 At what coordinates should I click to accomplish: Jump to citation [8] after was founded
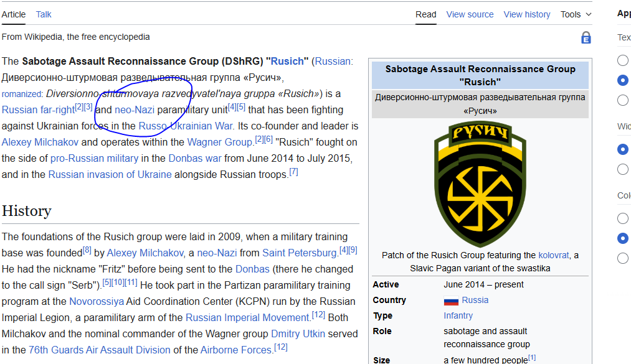coord(87,250)
